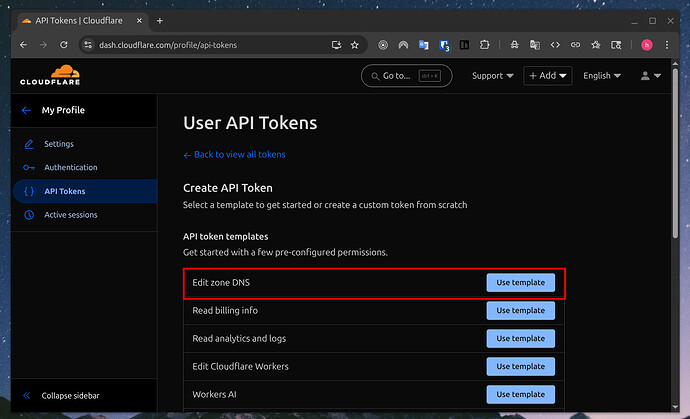
Task: Click the back arrow beside My Profile
Action: [x=26, y=110]
